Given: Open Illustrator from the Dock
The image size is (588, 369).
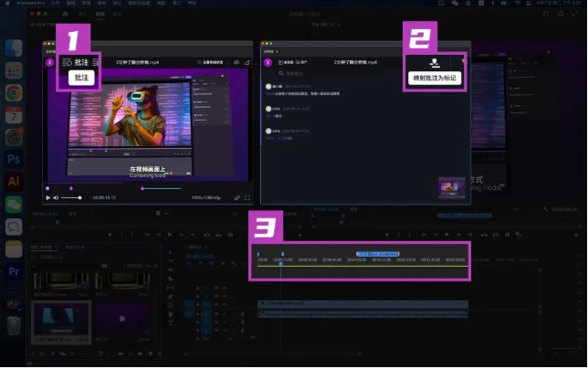Looking at the screenshot, I should pos(14,182).
